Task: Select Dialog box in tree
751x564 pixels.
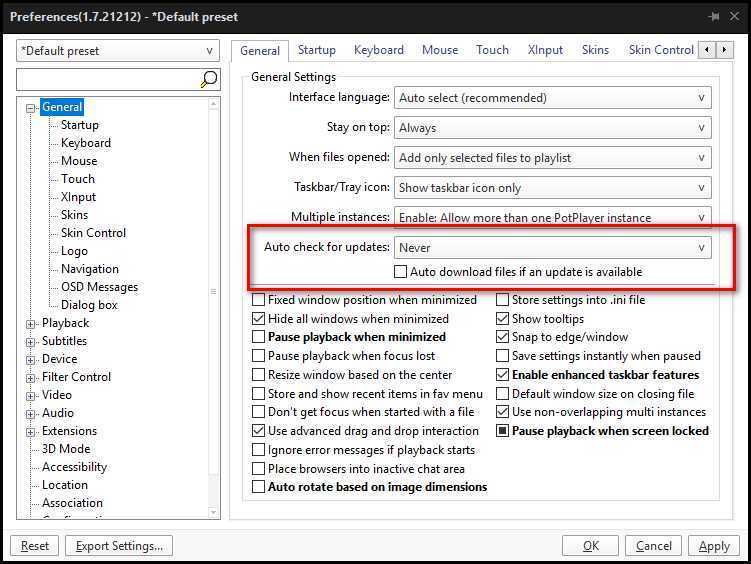Action: (x=89, y=305)
